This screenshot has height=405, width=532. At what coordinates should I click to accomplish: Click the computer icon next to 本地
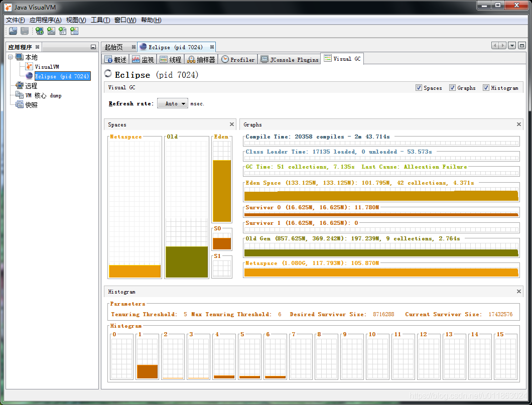(20, 57)
